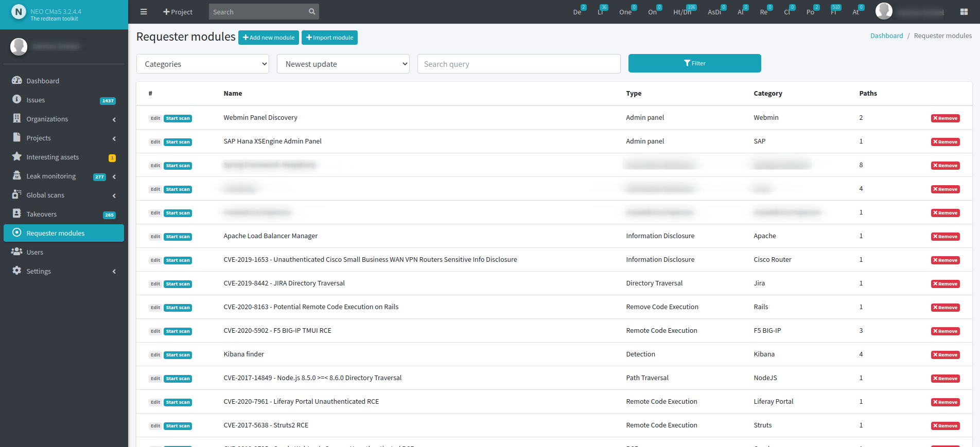Click the Interesting assets star icon

pyautogui.click(x=17, y=156)
